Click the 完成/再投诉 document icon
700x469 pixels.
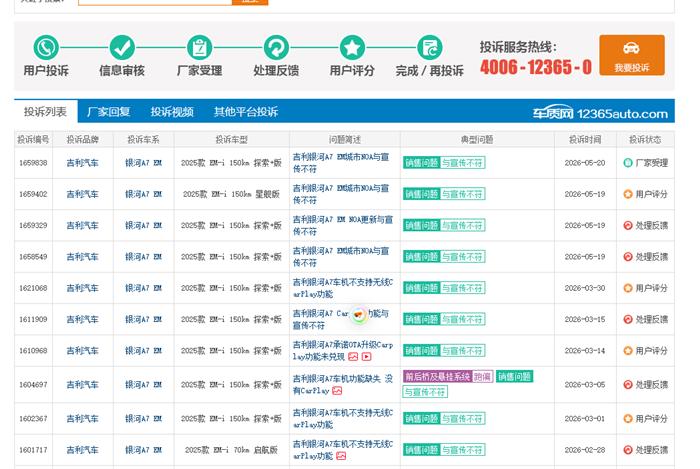coord(429,48)
